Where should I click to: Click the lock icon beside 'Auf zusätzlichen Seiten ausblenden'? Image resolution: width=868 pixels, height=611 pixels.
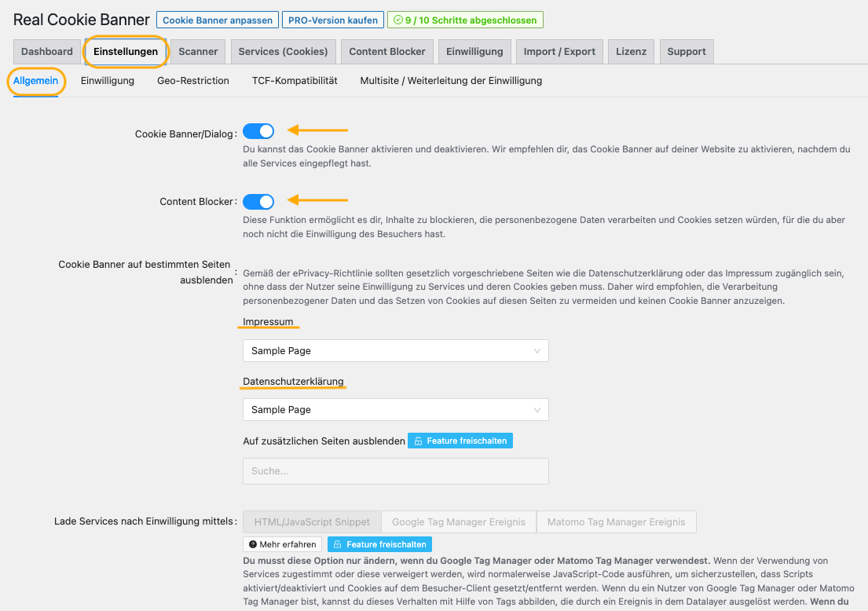point(419,441)
